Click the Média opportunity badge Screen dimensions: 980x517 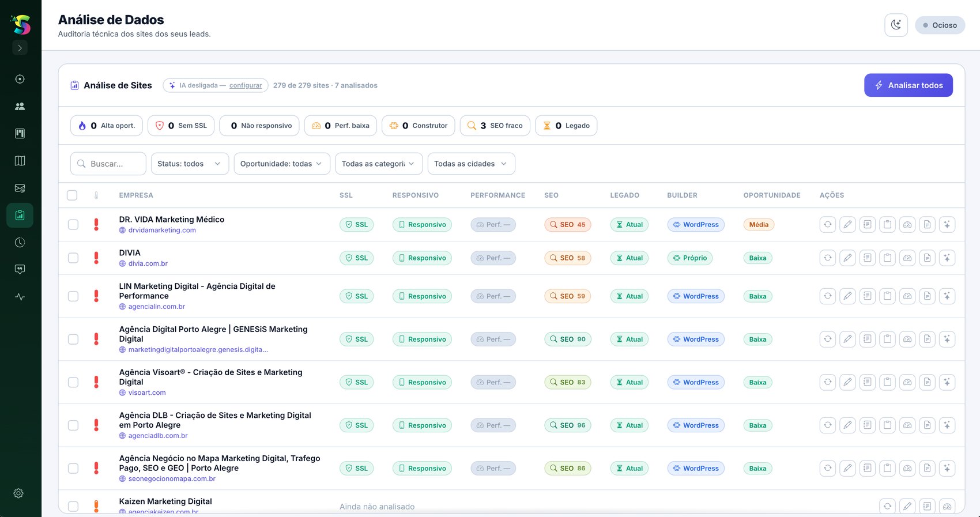(759, 225)
